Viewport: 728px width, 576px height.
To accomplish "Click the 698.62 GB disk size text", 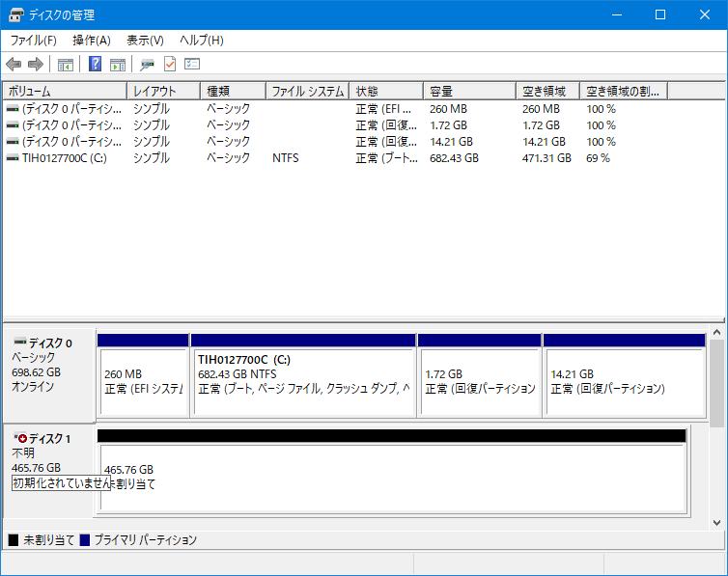I will pos(36,372).
